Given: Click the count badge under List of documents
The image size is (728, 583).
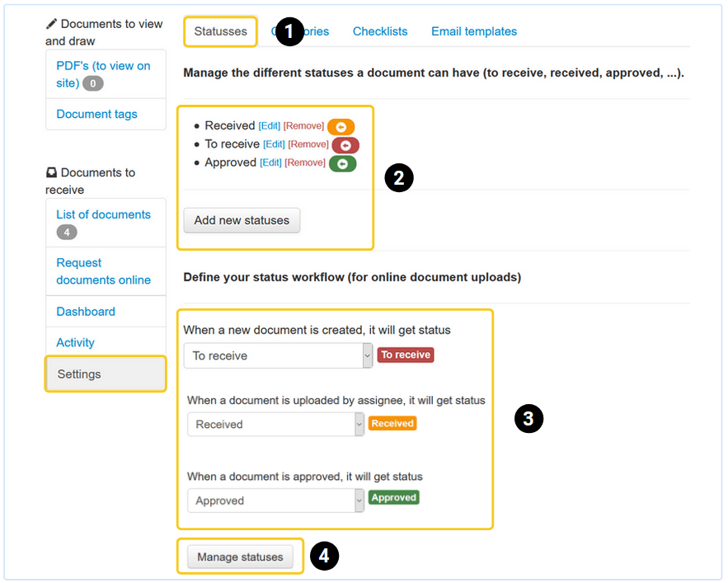Looking at the screenshot, I should (67, 233).
